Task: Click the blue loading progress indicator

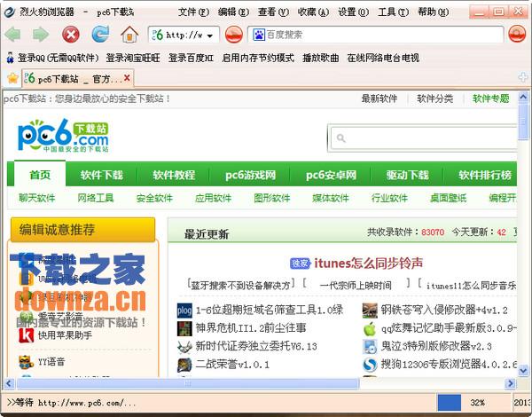Action: click(x=450, y=403)
